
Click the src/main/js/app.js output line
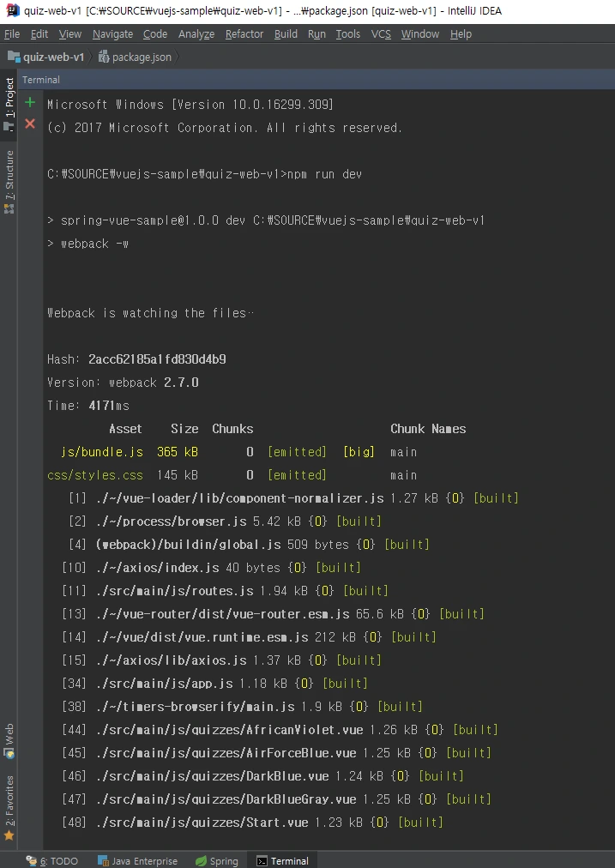[214, 684]
